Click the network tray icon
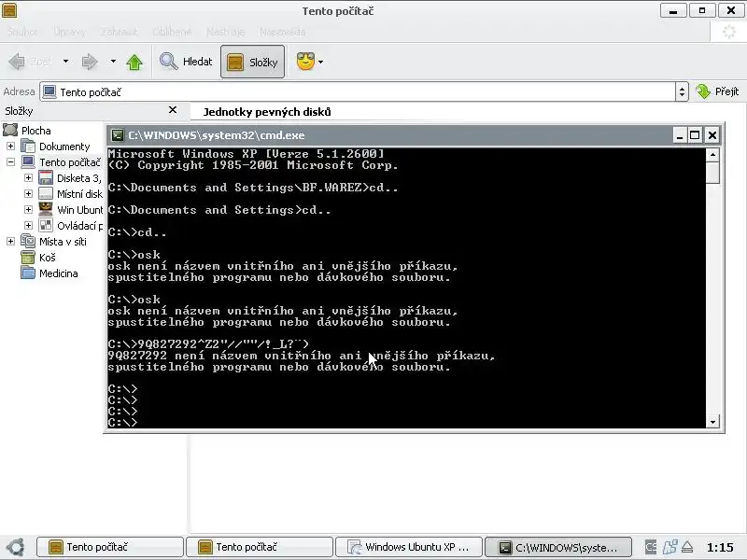The width and height of the screenshot is (747, 560). (x=669, y=547)
